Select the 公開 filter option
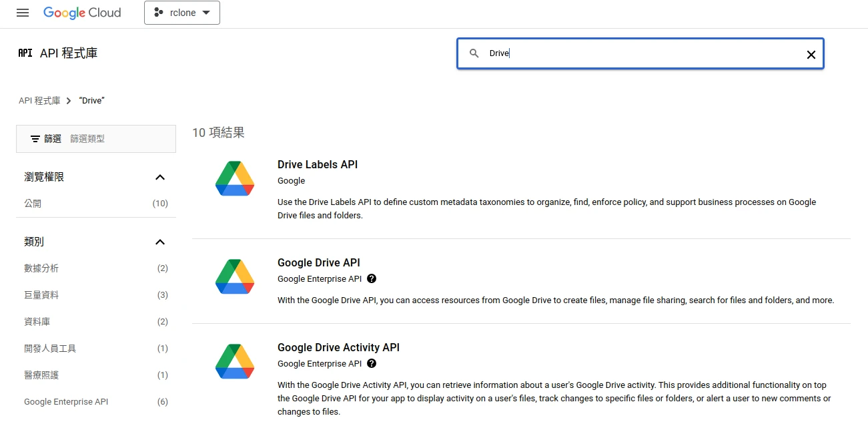 (x=33, y=204)
